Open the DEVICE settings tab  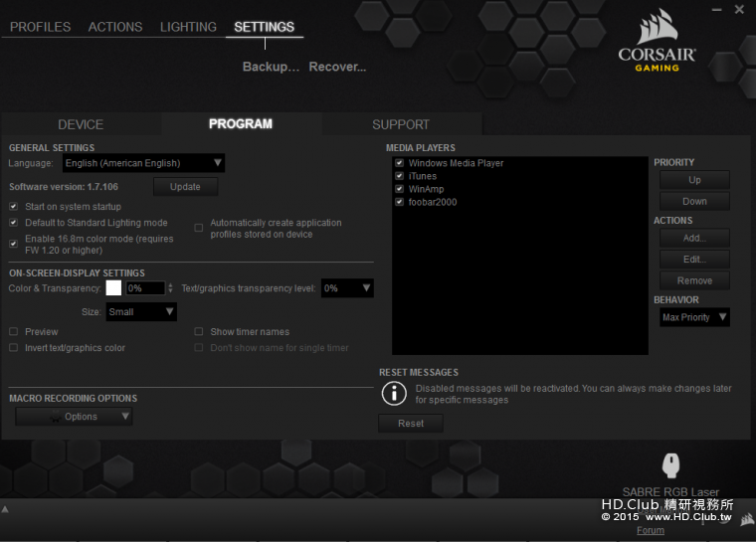click(x=81, y=125)
